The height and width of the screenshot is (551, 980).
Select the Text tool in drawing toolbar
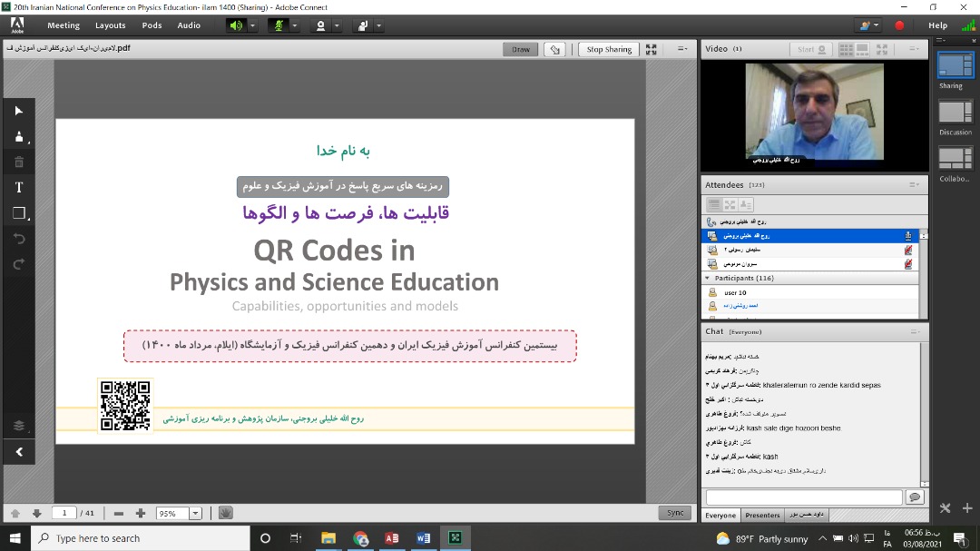tap(19, 188)
